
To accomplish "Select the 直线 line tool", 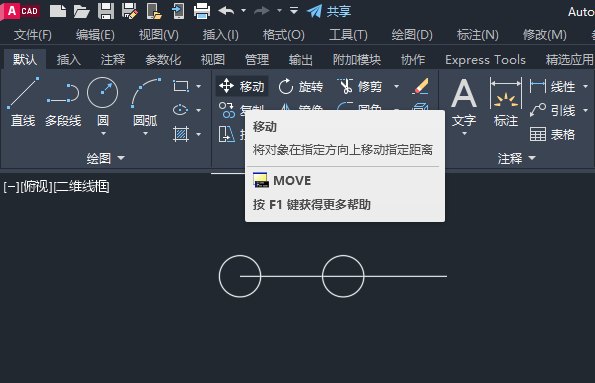I will point(23,102).
